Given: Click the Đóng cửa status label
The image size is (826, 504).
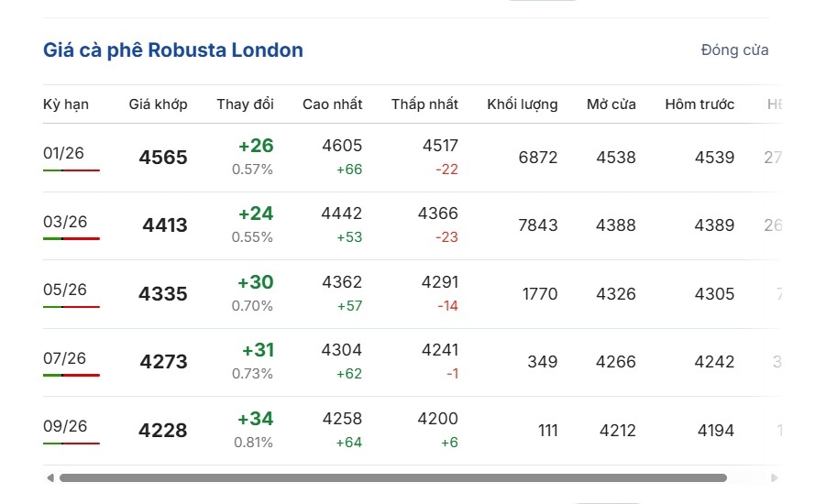Looking at the screenshot, I should pos(734,50).
